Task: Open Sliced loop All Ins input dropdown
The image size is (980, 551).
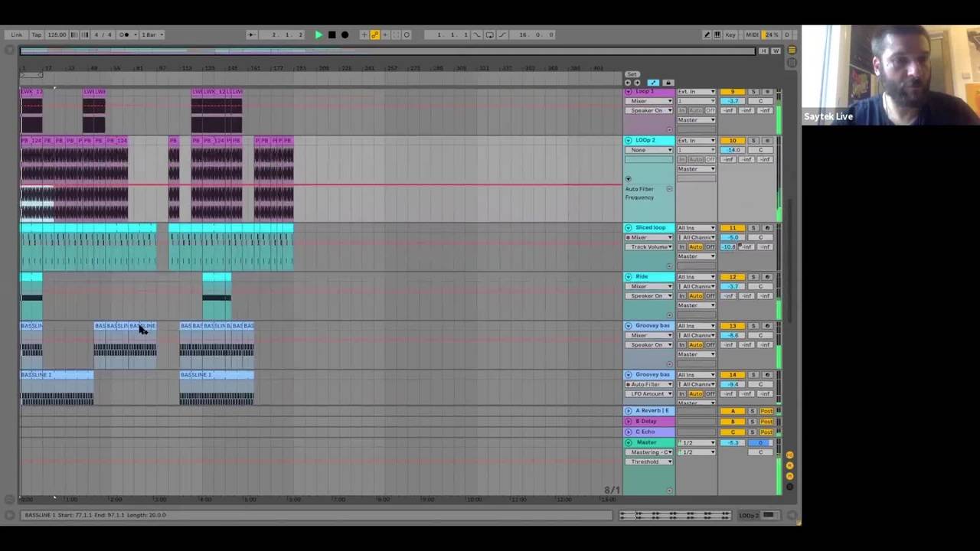Action: (x=696, y=228)
